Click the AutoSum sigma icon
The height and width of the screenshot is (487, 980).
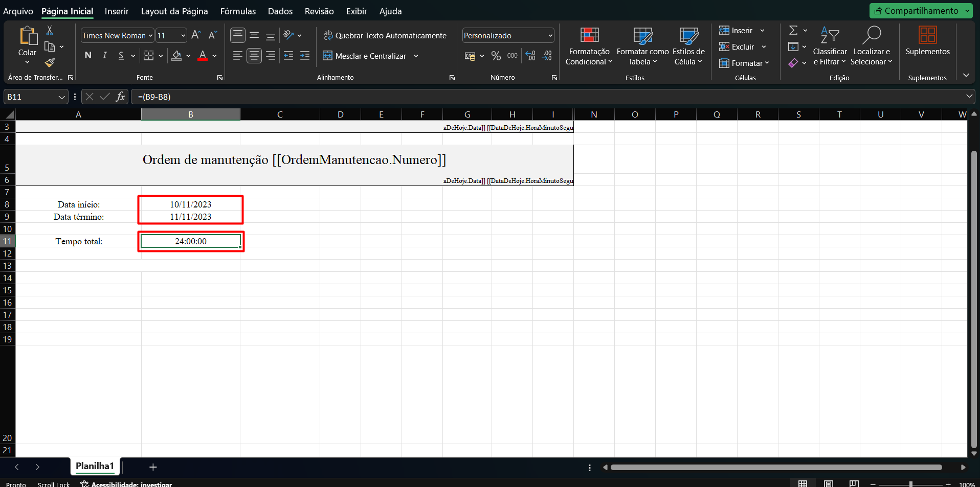[x=793, y=31]
